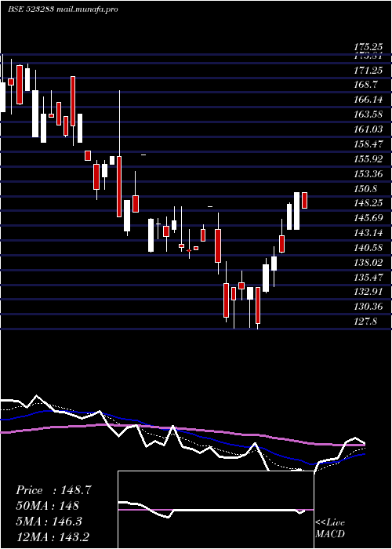
Task: Click the 138.02 price axis label
Action: [x=368, y=263]
